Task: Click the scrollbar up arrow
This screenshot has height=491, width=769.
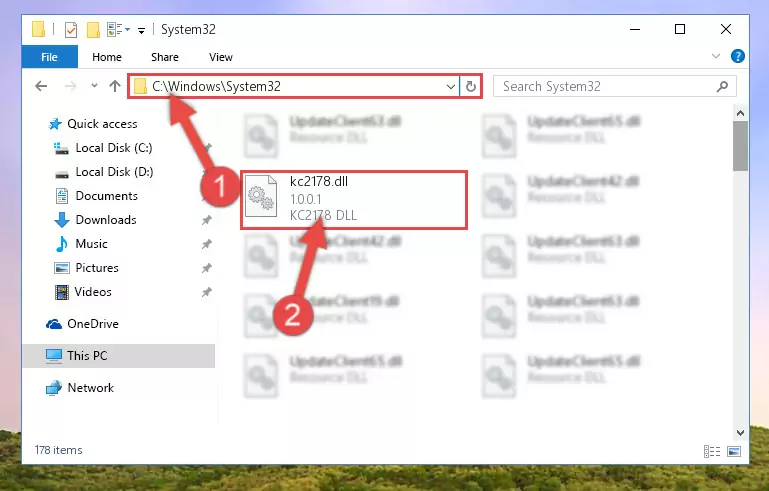Action: click(740, 113)
